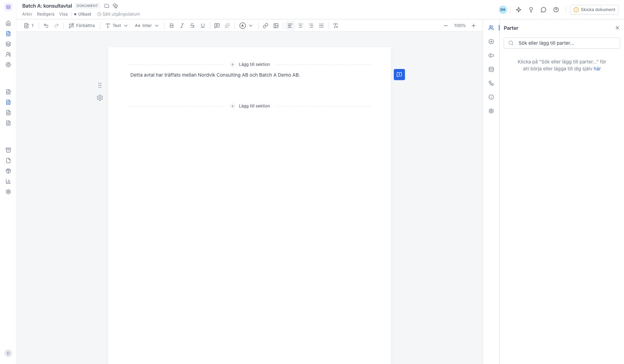The height and width of the screenshot is (364, 624).
Task: Open the info icon in right rail
Action: click(491, 97)
